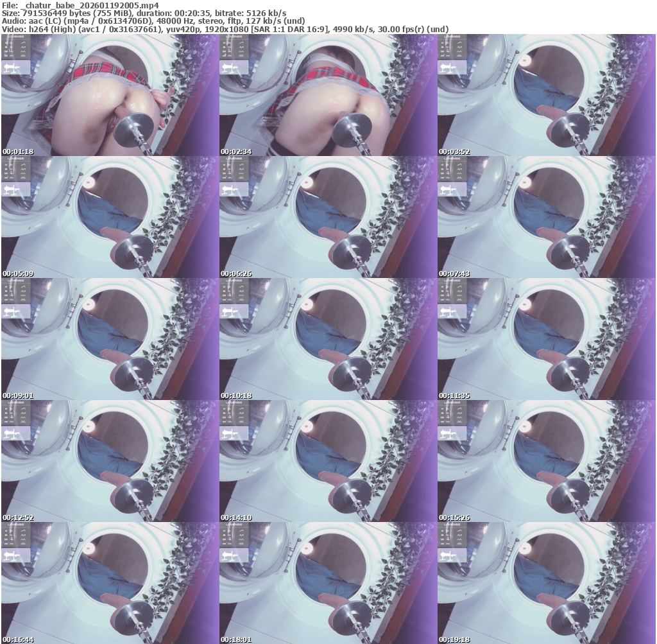Image resolution: width=657 pixels, height=644 pixels.
Task: Select the frame marked 00:02:34
Action: tap(328, 95)
